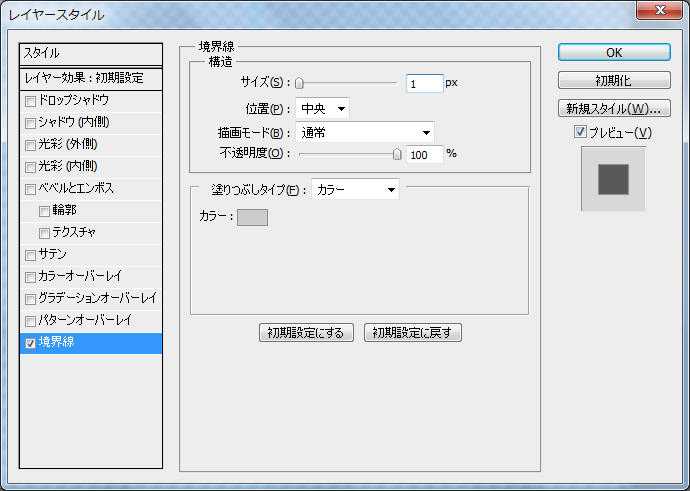Image resolution: width=690 pixels, height=491 pixels.
Task: Click the 初期化 button
Action: click(x=614, y=80)
